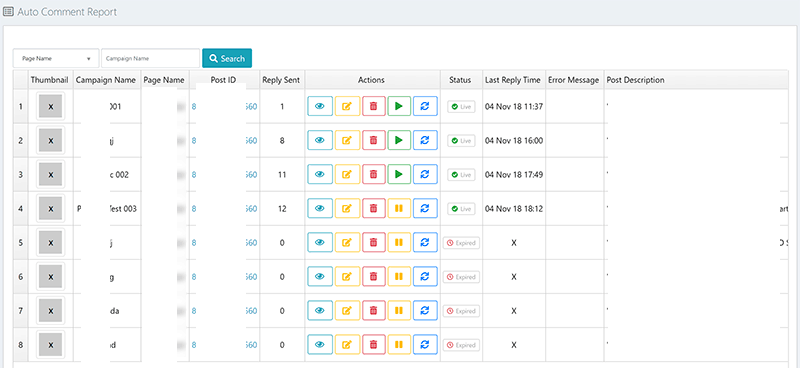Viewport: 800px width, 368px height.
Task: Refresh the campaign in row 2
Action: (x=425, y=140)
